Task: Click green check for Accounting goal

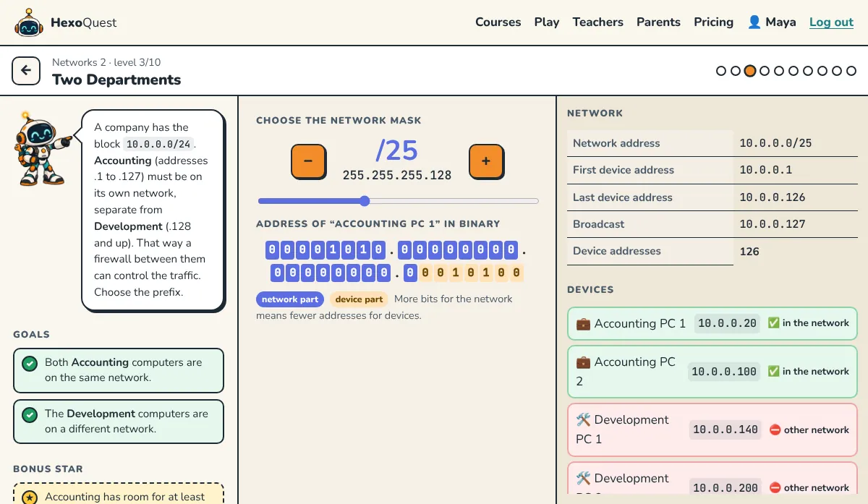Action: 30,364
